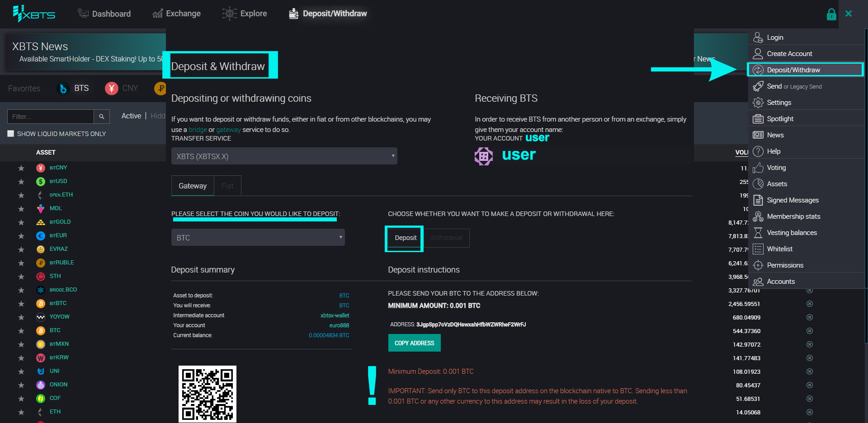Screen dimensions: 868x423
Task: Open the Exchange page
Action: pos(176,14)
